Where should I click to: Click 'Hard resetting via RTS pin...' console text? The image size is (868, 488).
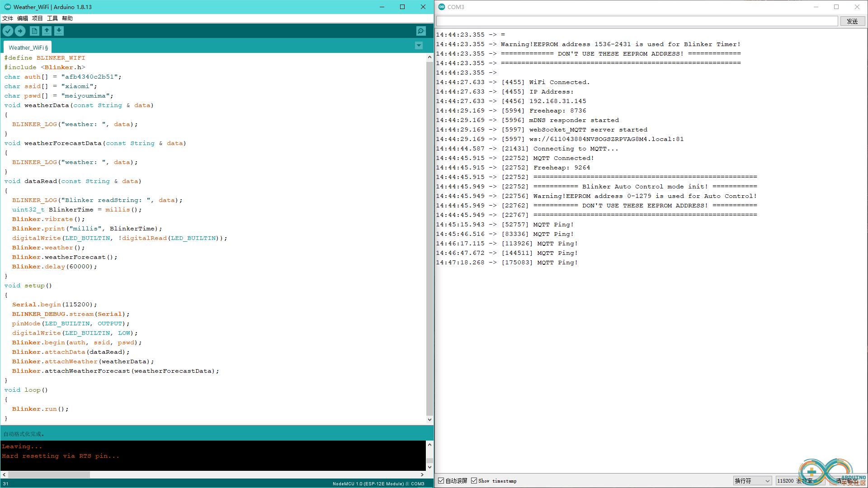click(61, 456)
